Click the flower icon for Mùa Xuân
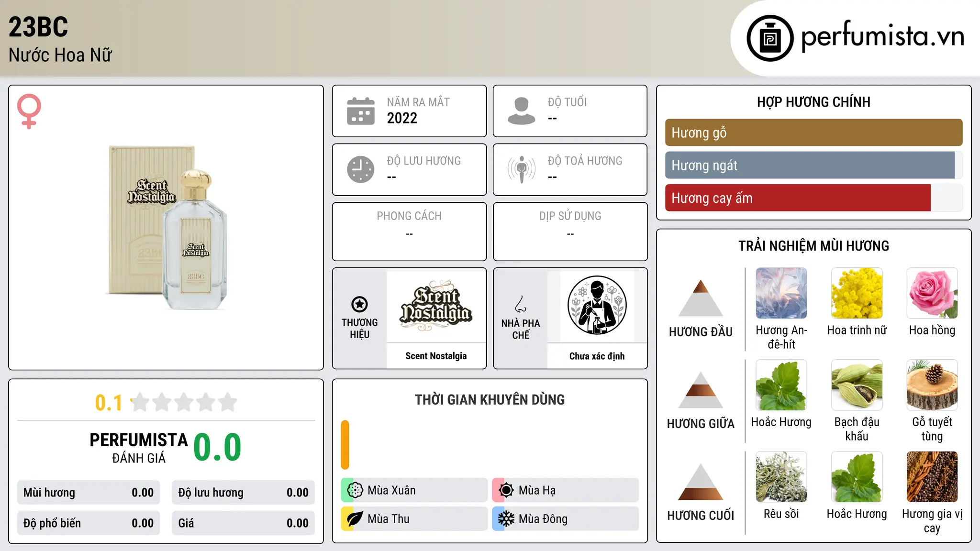 coord(355,490)
